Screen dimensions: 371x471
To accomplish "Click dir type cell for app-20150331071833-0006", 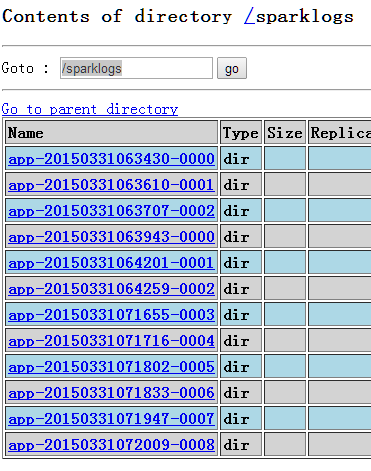I will click(241, 392).
